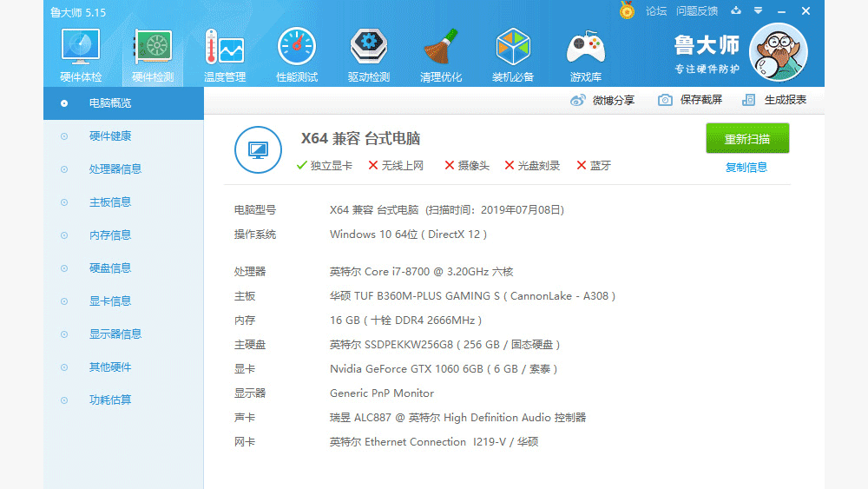Click the 16 GB DDR4 2666MHz memory value
The image size is (868, 489).
[405, 320]
